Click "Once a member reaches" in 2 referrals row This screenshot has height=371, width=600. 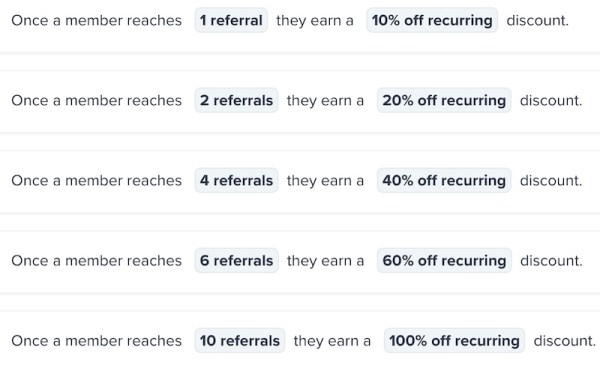pyautogui.click(x=96, y=100)
